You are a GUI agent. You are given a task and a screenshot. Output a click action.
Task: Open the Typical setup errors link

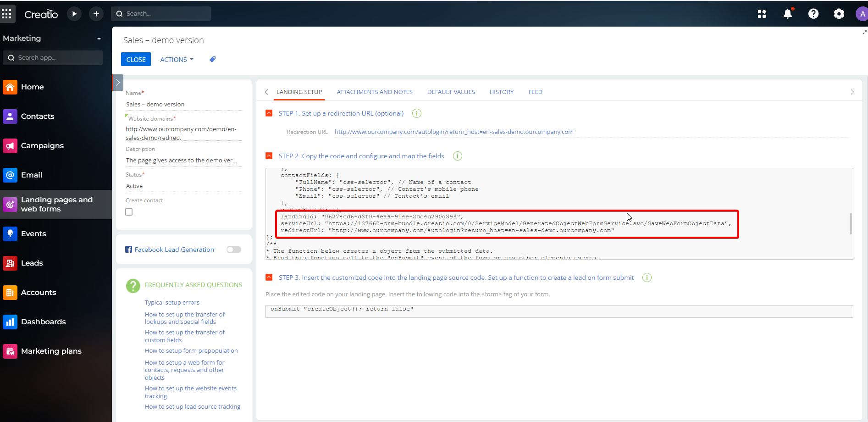point(172,303)
